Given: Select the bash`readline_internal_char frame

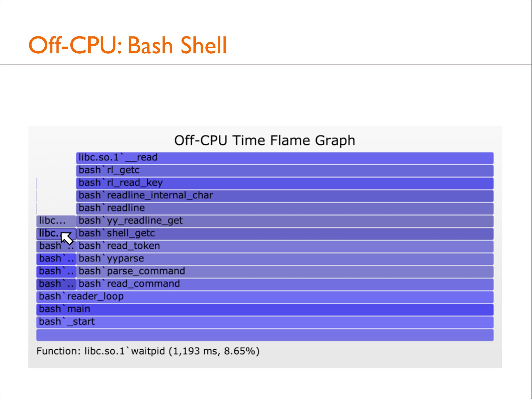Looking at the screenshot, I should pos(285,196).
